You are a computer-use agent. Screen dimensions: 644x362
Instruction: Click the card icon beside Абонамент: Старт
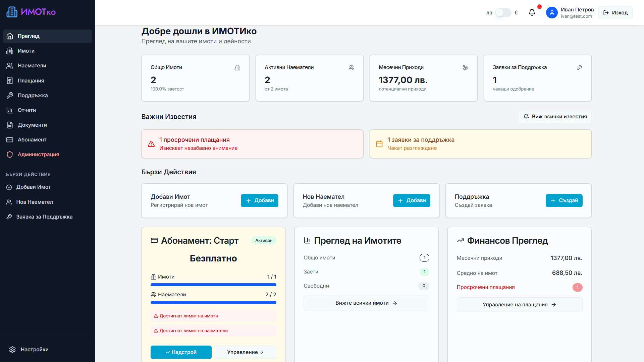154,240
